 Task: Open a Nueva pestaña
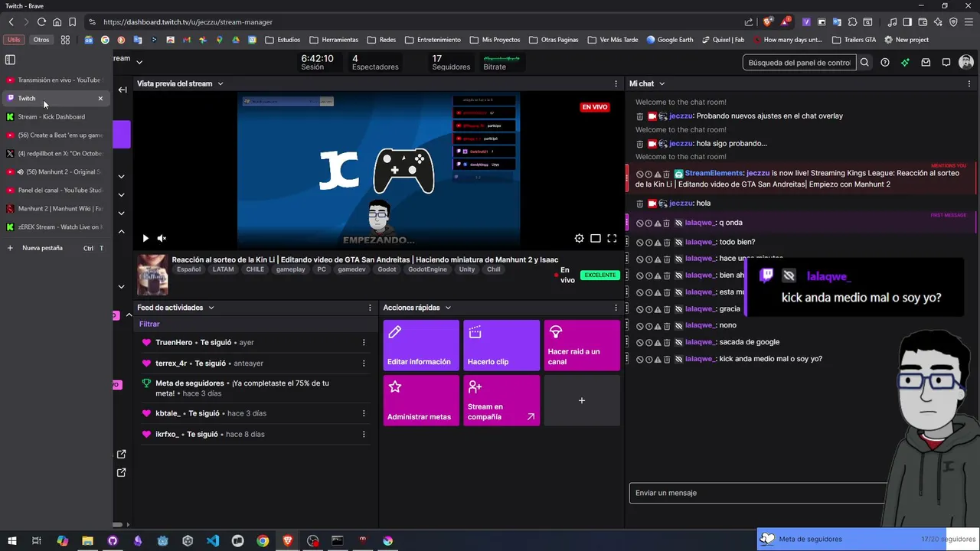[55, 248]
